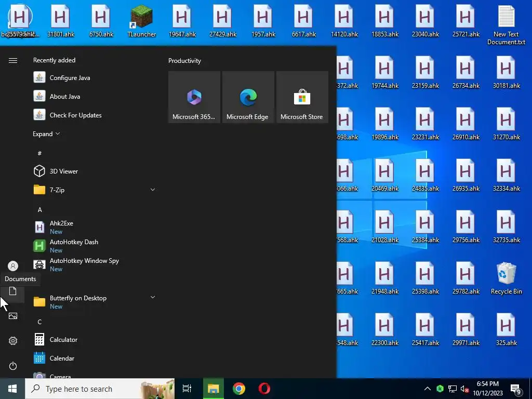Show hidden tray icons chevron
The width and height of the screenshot is (532, 399).
[428, 389]
